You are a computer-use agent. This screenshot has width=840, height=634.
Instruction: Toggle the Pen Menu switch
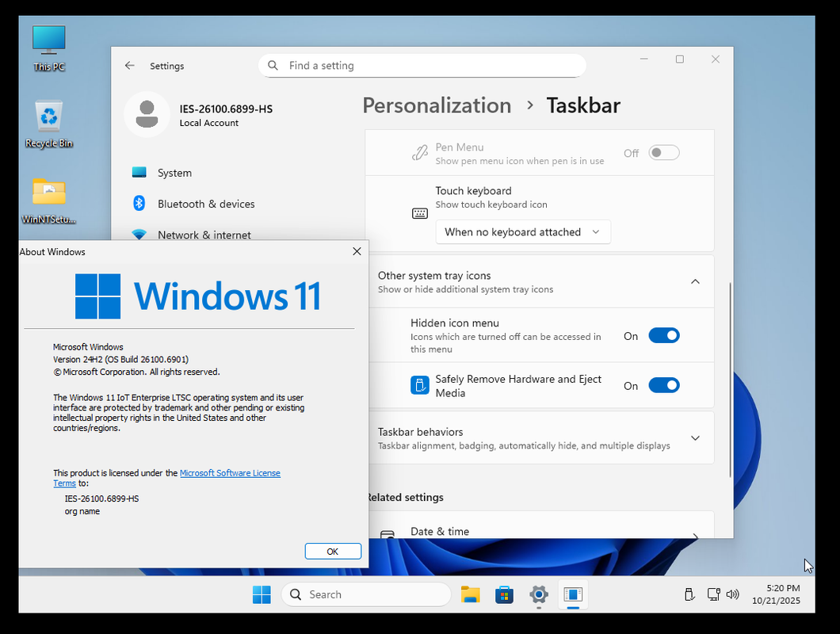664,153
